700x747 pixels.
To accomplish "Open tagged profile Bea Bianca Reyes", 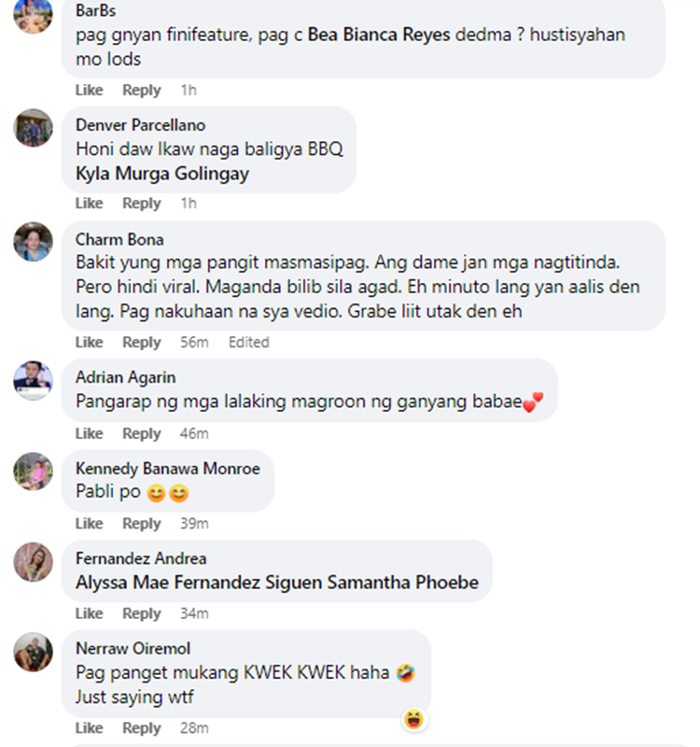I will pos(379,35).
